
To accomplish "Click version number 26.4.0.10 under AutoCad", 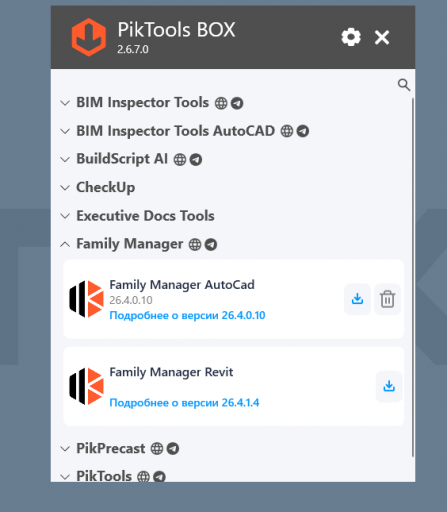I will pyautogui.click(x=131, y=300).
